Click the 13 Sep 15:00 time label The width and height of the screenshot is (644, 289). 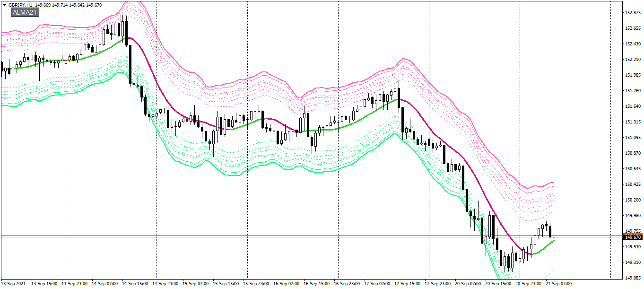(x=44, y=284)
